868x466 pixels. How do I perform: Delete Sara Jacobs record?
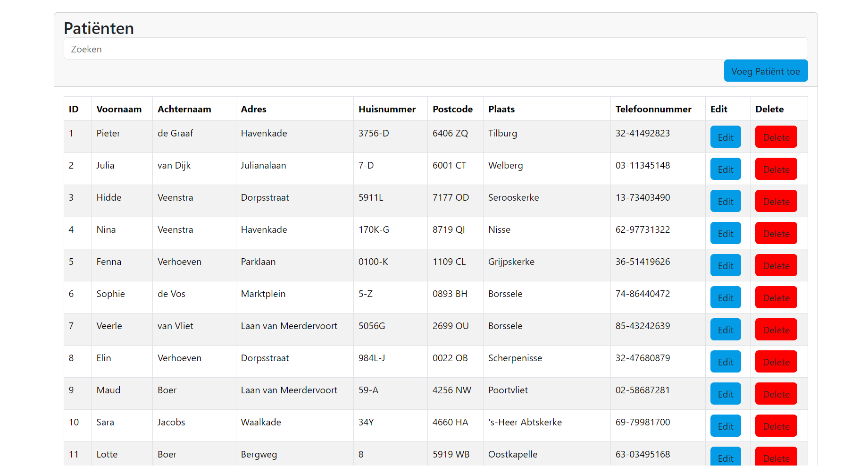776,426
